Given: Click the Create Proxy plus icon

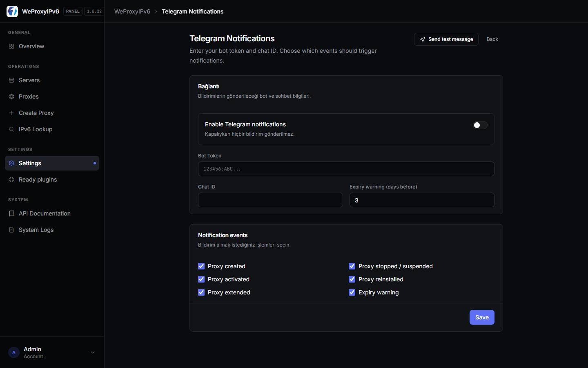Looking at the screenshot, I should 11,113.
